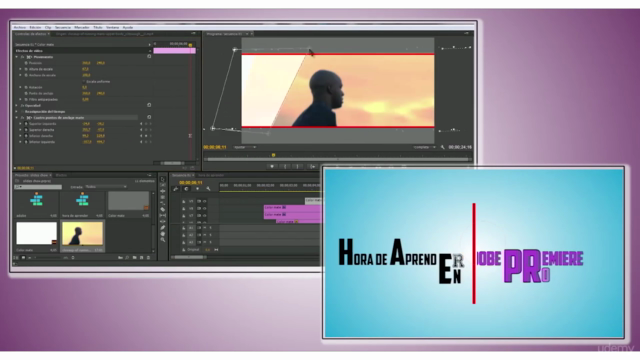
Task: Mute audio track A3
Action: 205,242
